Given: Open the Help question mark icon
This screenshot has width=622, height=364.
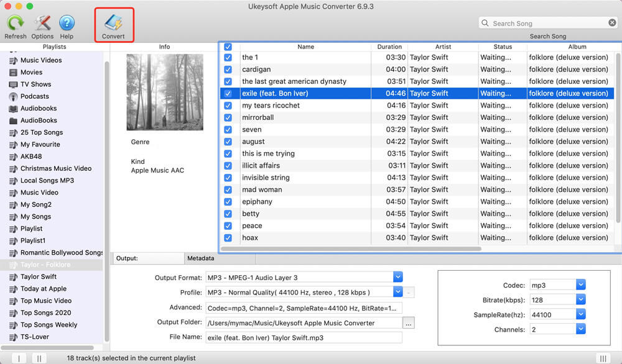Looking at the screenshot, I should click(x=67, y=24).
